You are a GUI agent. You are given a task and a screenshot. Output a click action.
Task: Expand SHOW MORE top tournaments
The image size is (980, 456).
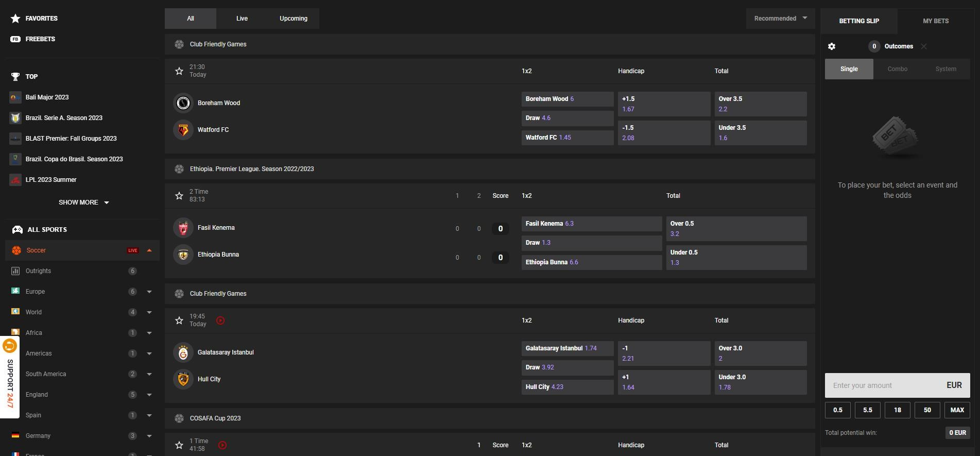[x=83, y=202]
